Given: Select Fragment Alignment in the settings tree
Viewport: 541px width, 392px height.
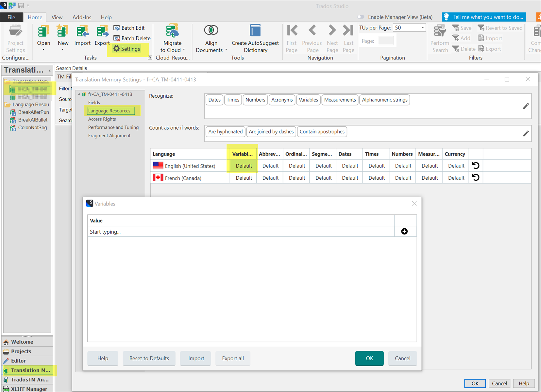Looking at the screenshot, I should (x=109, y=135).
